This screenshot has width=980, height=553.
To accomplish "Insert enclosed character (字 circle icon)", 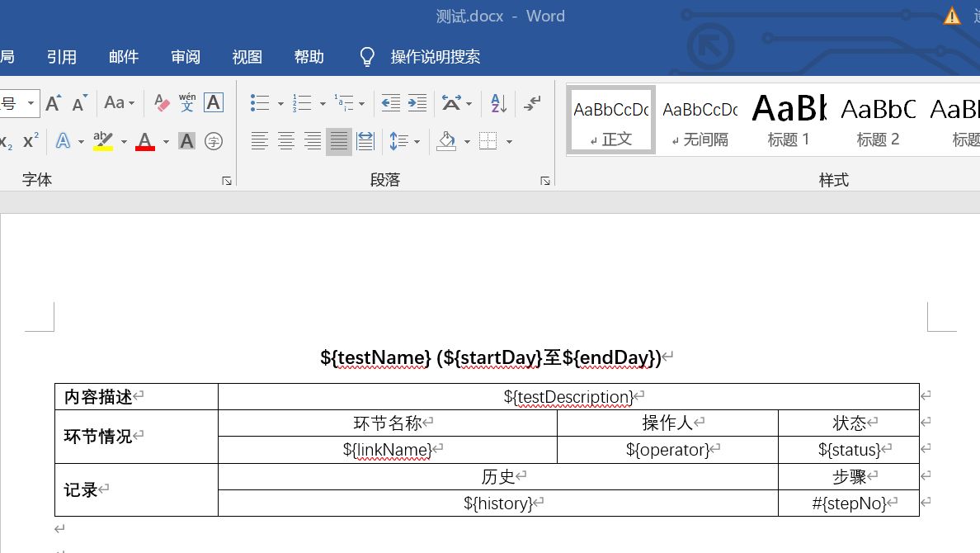I will (213, 141).
